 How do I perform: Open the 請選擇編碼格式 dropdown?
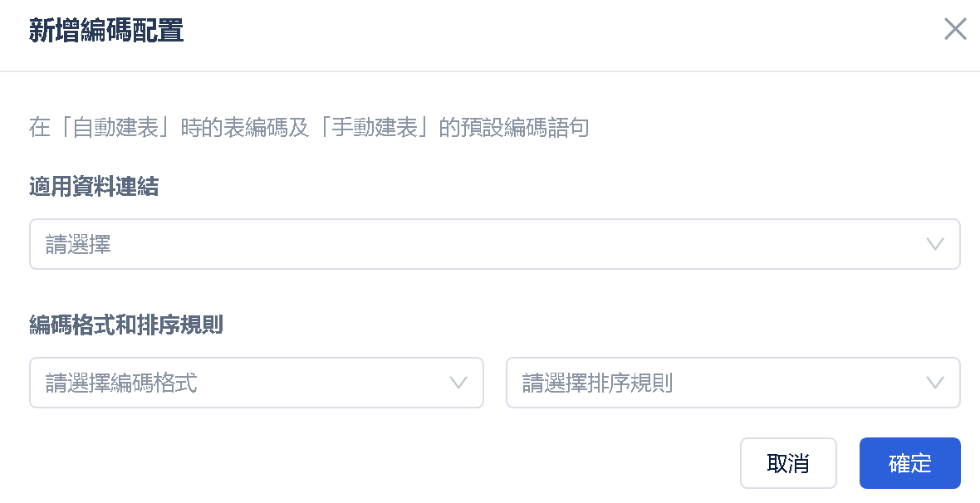pyautogui.click(x=257, y=383)
